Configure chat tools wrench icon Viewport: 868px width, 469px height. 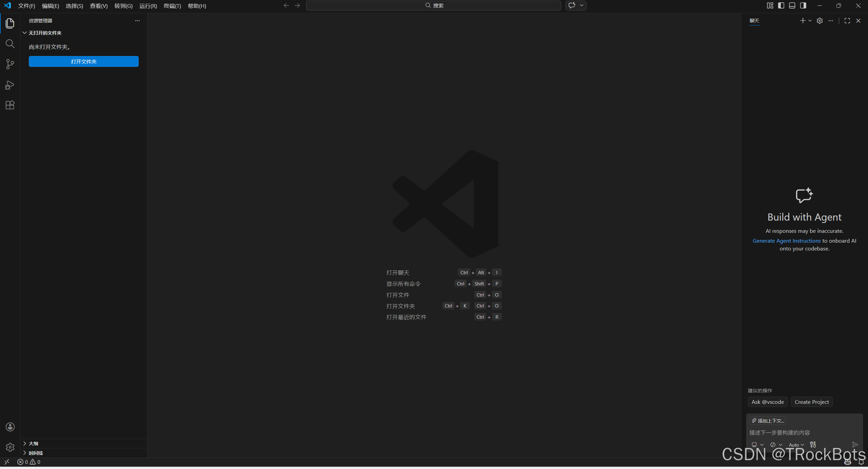(x=813, y=445)
